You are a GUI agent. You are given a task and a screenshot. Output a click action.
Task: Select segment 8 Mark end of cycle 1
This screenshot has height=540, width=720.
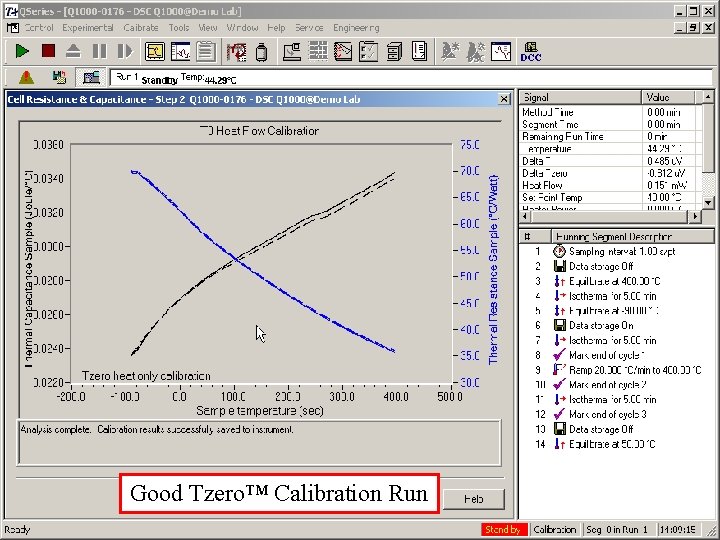615,355
